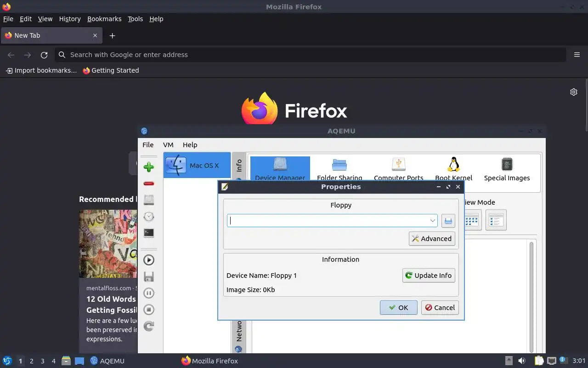The height and width of the screenshot is (368, 588).
Task: Click the Advanced button in Properties
Action: (432, 239)
